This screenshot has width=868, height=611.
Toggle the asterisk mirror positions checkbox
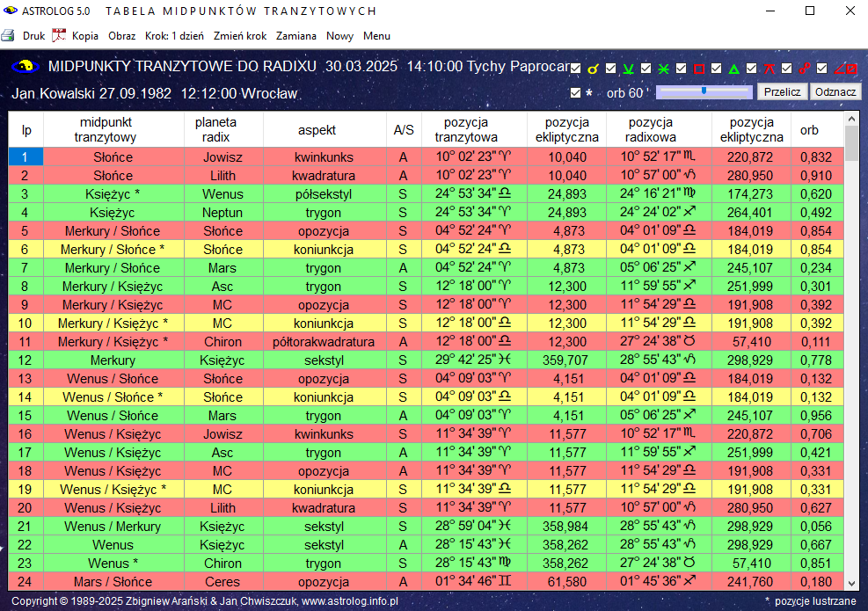(575, 92)
